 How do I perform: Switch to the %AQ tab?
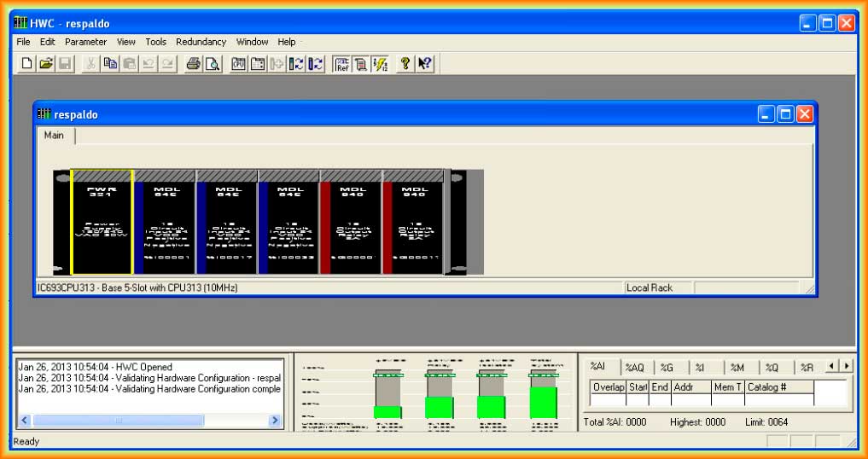(x=634, y=368)
